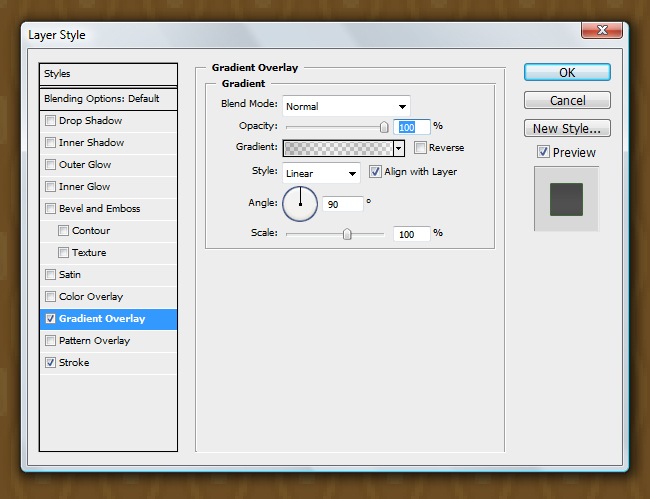650x499 pixels.
Task: Click the Angle value input field
Action: 342,203
